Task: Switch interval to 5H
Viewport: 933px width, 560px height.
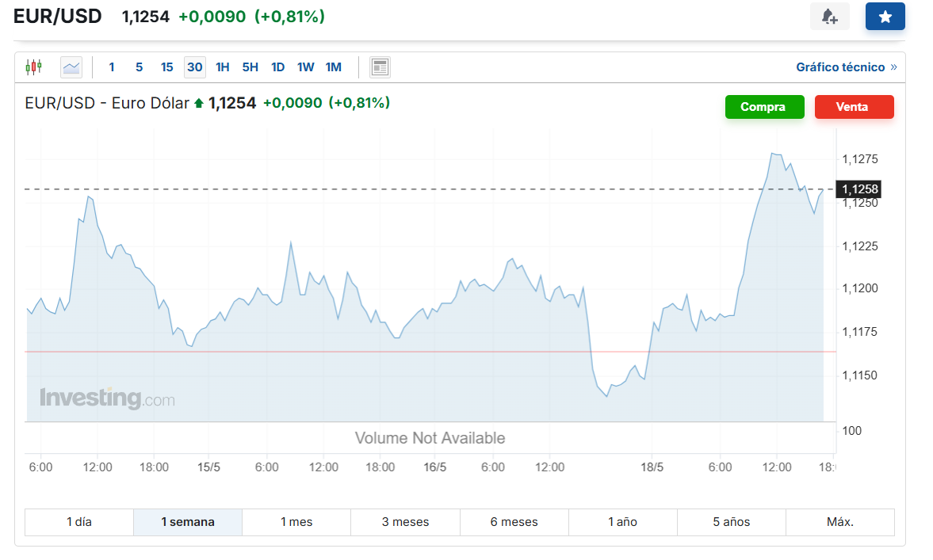Action: point(250,67)
